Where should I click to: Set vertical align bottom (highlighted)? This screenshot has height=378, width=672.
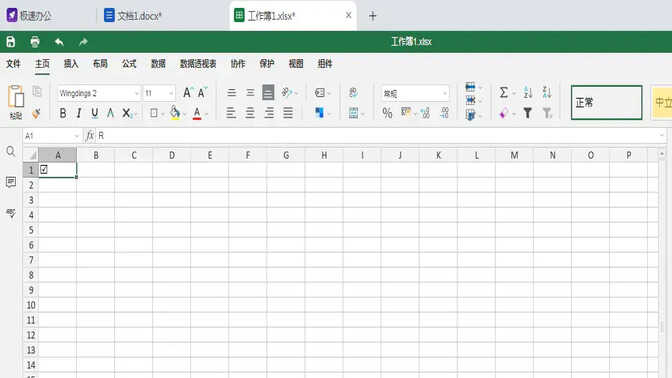[268, 93]
